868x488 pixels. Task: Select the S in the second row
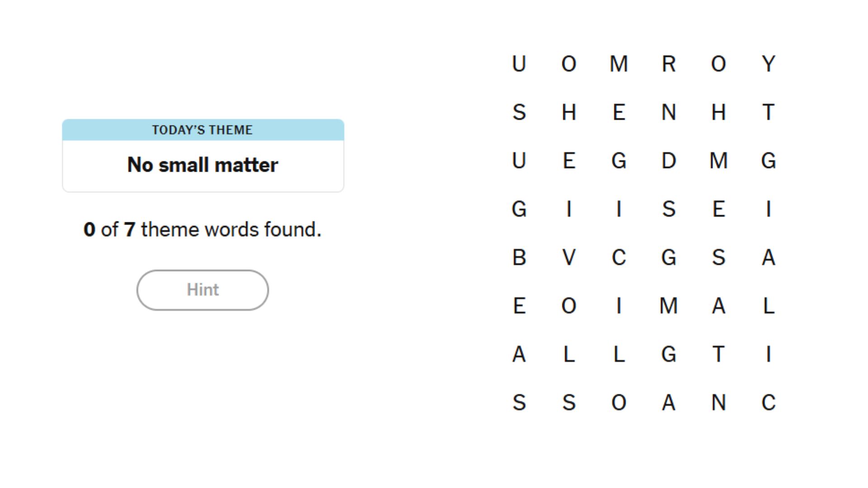point(519,112)
